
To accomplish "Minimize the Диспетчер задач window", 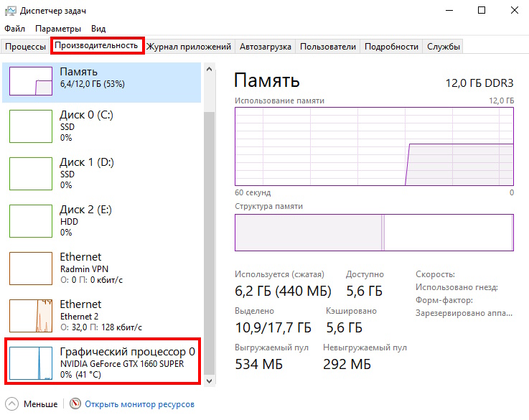I will point(449,11).
